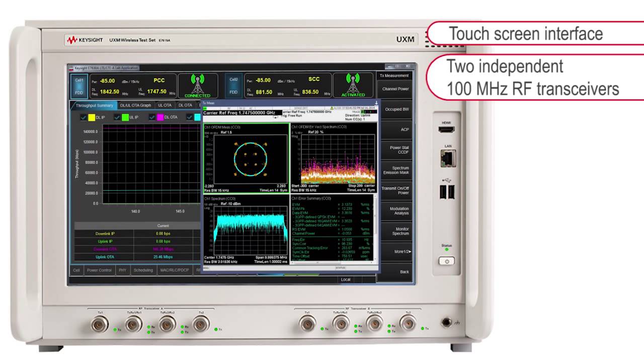Viewport: 644px width, 362px height.
Task: Click the HDMI port on the side panel
Action: tap(446, 129)
